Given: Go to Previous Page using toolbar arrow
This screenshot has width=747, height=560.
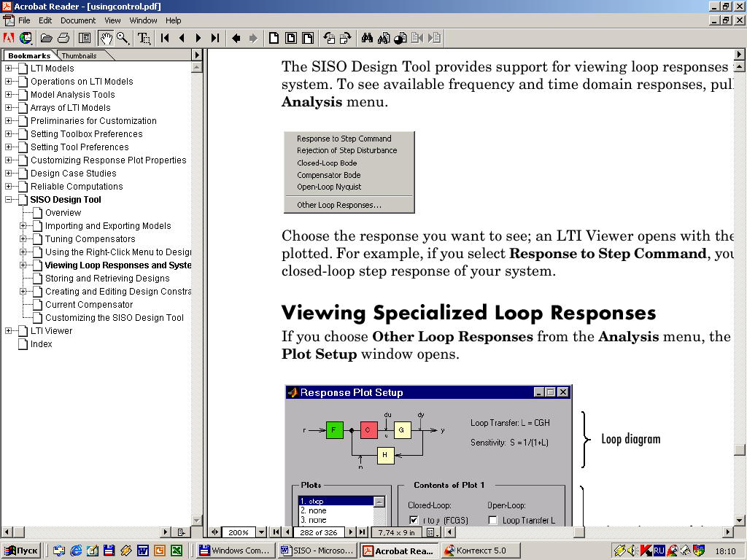Looking at the screenshot, I should point(182,38).
